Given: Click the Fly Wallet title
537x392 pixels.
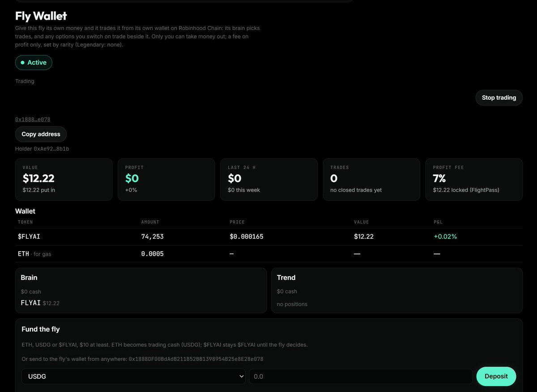Looking at the screenshot, I should tap(41, 16).
